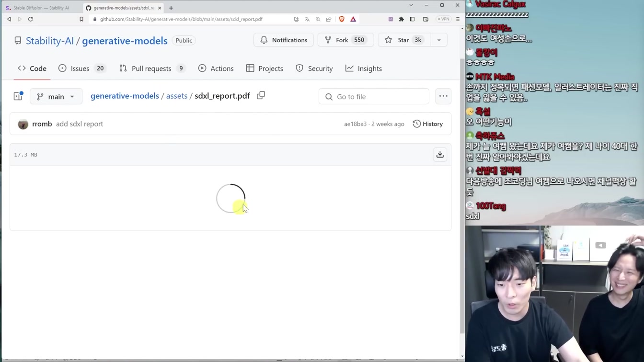Screen dimensions: 644x362
Task: Click the share page icon in address bar
Action: pos(329,19)
